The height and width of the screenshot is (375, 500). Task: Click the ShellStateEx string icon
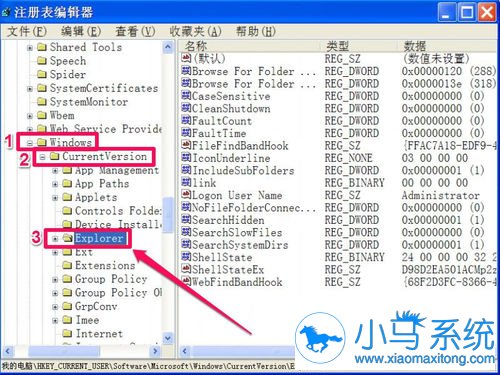186,269
